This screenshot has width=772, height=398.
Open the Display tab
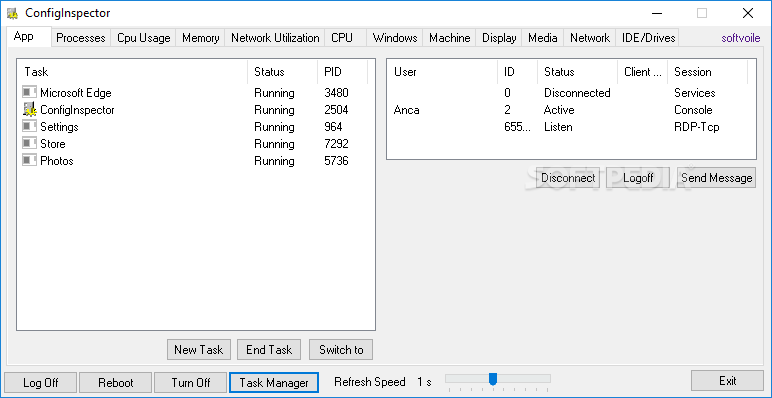pos(499,38)
